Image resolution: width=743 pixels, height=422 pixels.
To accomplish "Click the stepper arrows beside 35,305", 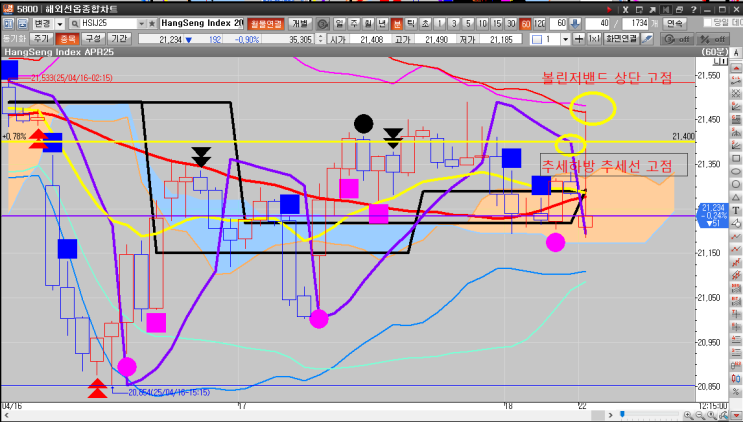I will pos(321,39).
